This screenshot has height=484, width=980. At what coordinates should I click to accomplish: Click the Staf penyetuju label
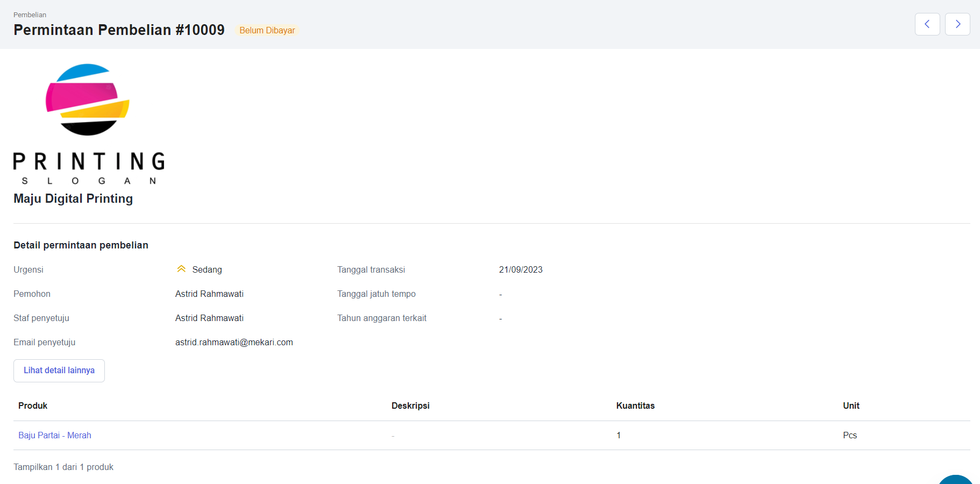point(41,318)
